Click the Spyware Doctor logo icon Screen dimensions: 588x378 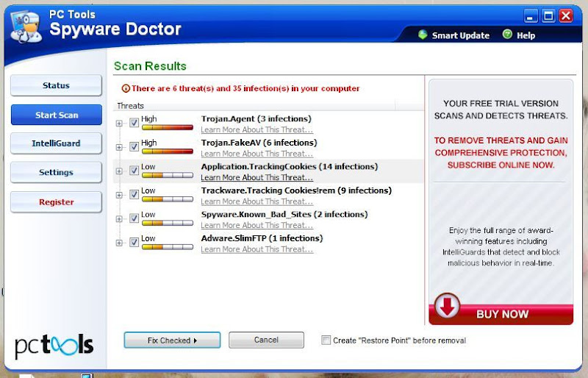pyautogui.click(x=26, y=26)
